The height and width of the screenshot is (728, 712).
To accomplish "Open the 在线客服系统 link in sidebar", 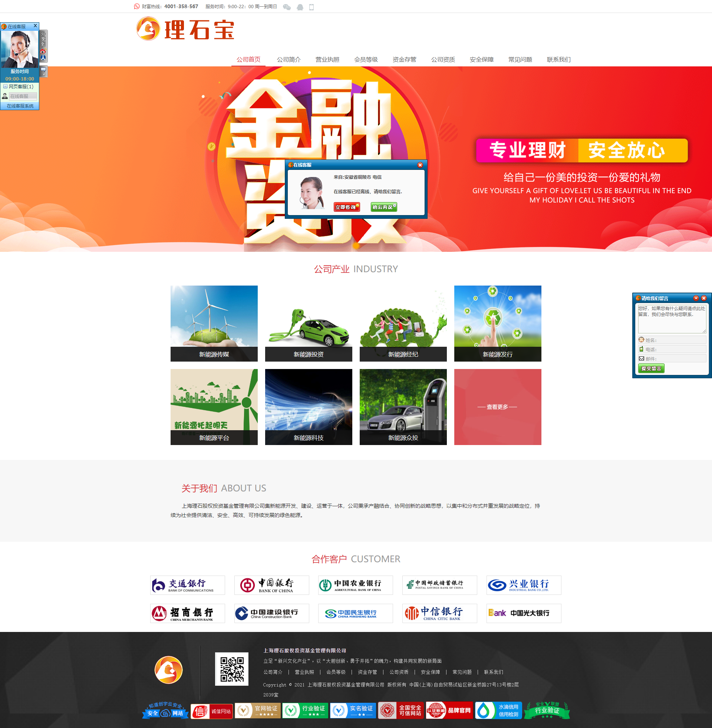I will pos(20,106).
